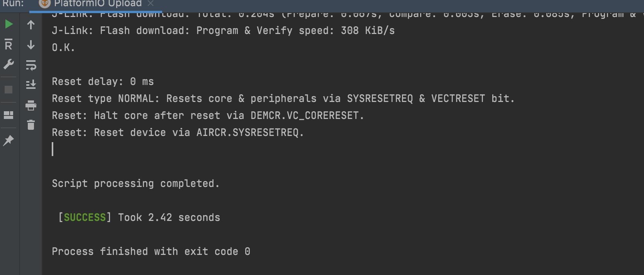This screenshot has height=275, width=644.
Task: Enable scroll to end of output
Action: [31, 84]
